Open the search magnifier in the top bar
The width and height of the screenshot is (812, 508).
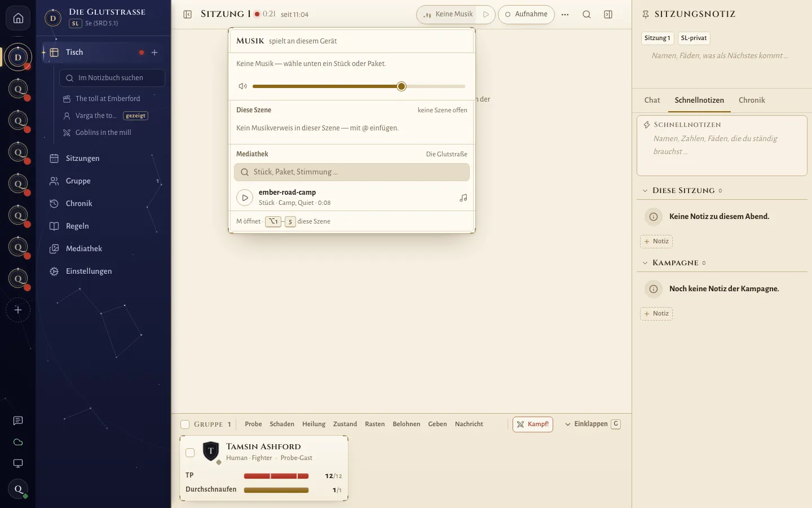point(586,14)
